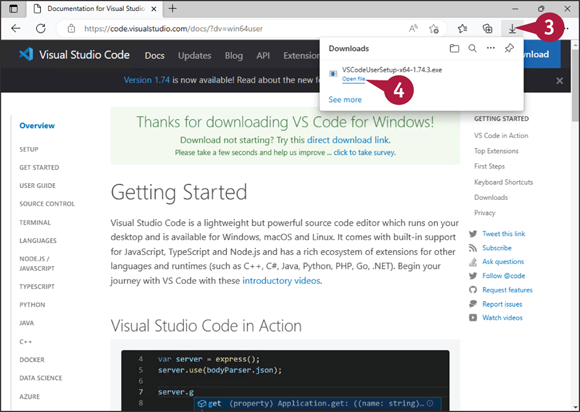Open the Updates nav item
The image size is (580, 412).
click(195, 55)
